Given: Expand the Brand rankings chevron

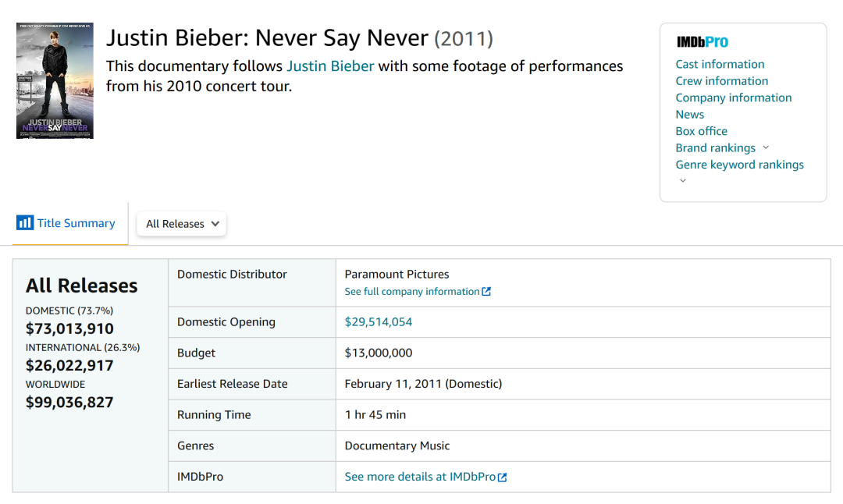Looking at the screenshot, I should (766, 147).
